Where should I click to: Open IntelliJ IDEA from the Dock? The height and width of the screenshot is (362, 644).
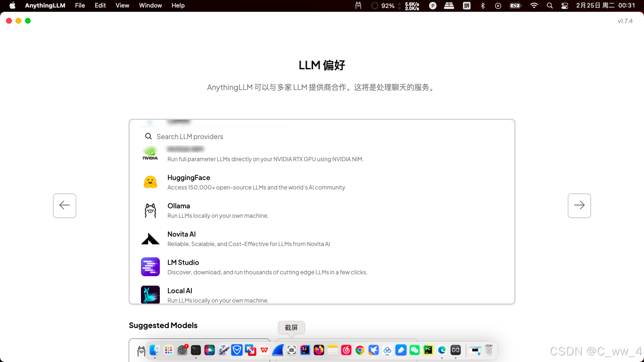(305, 350)
